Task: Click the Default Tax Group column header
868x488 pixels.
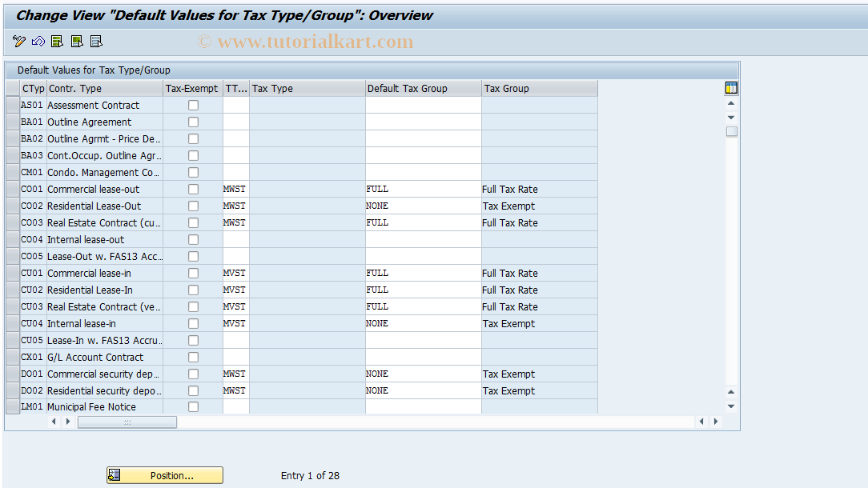Action: (424, 89)
